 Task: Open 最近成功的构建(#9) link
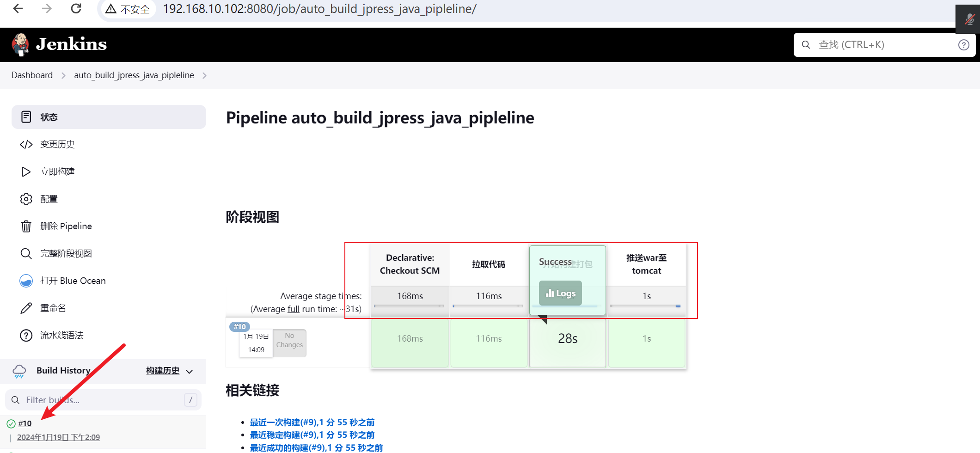(x=316, y=447)
